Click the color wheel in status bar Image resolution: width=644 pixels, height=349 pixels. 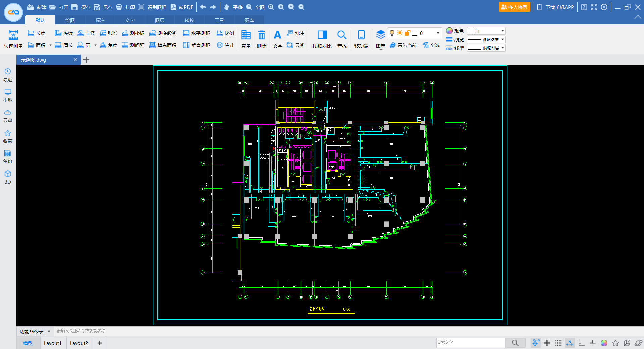(x=604, y=343)
